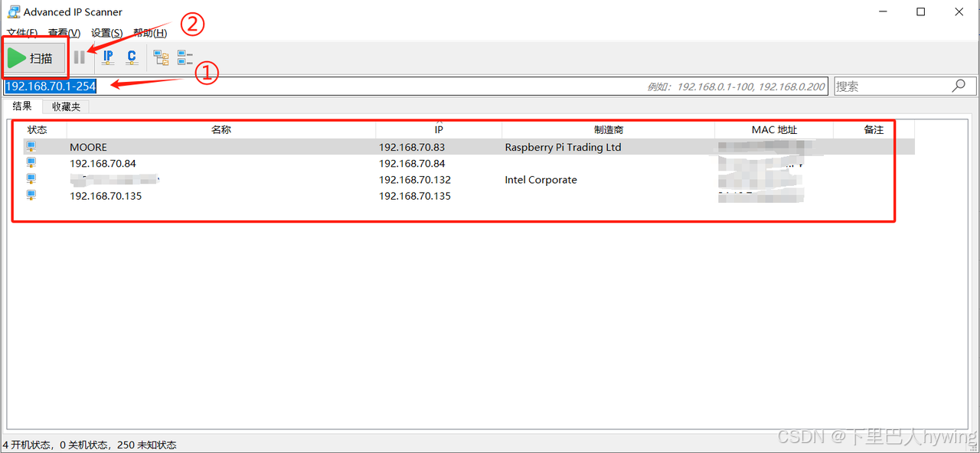Click the magnifier search icon
Viewport: 980px width, 453px height.
pos(959,86)
